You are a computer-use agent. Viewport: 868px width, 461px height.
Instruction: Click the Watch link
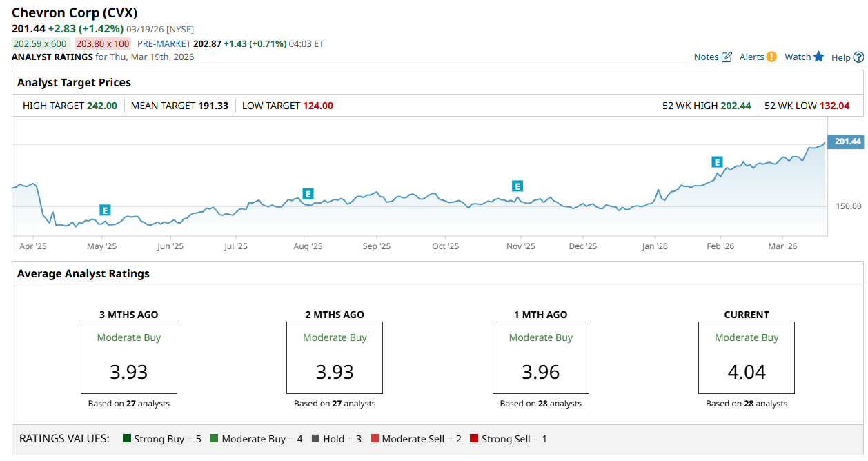pos(798,57)
